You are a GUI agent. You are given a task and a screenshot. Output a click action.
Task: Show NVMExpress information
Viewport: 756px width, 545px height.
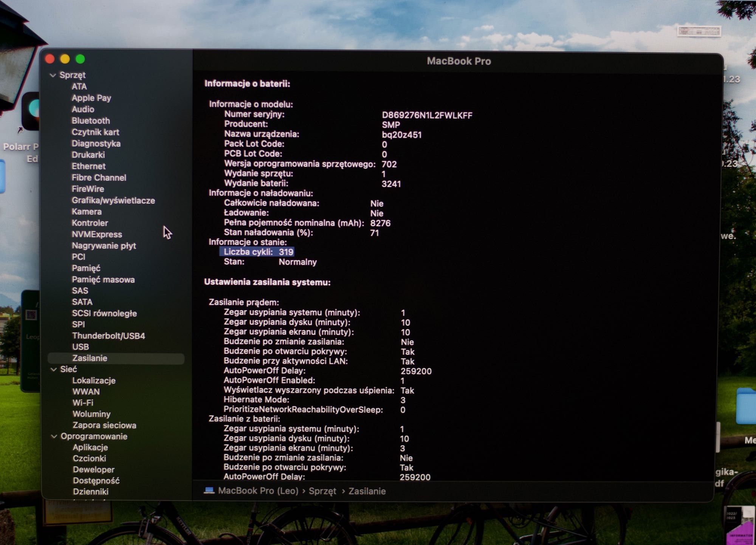(x=97, y=234)
